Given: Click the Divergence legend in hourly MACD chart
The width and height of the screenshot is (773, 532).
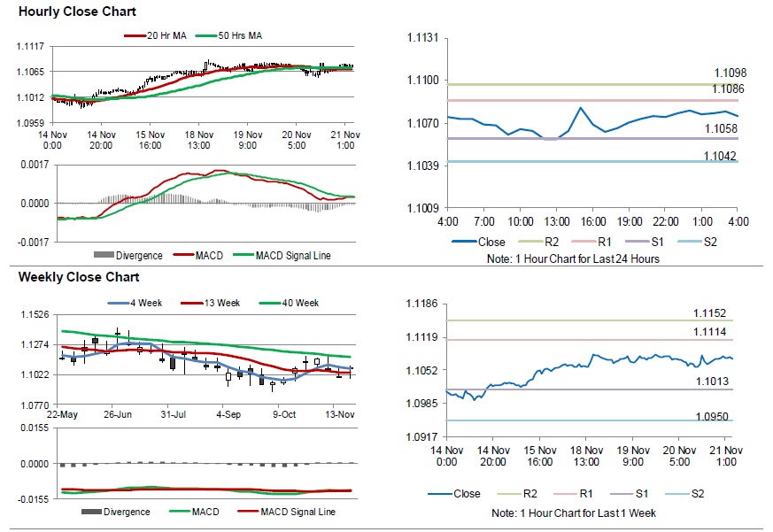Looking at the screenshot, I should 128,256.
